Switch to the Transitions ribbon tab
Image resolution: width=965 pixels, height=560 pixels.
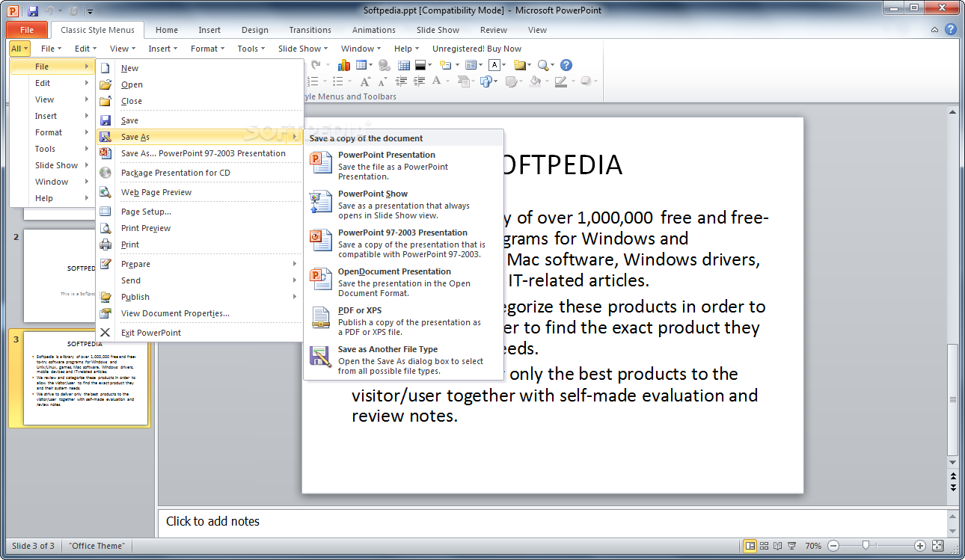point(310,30)
